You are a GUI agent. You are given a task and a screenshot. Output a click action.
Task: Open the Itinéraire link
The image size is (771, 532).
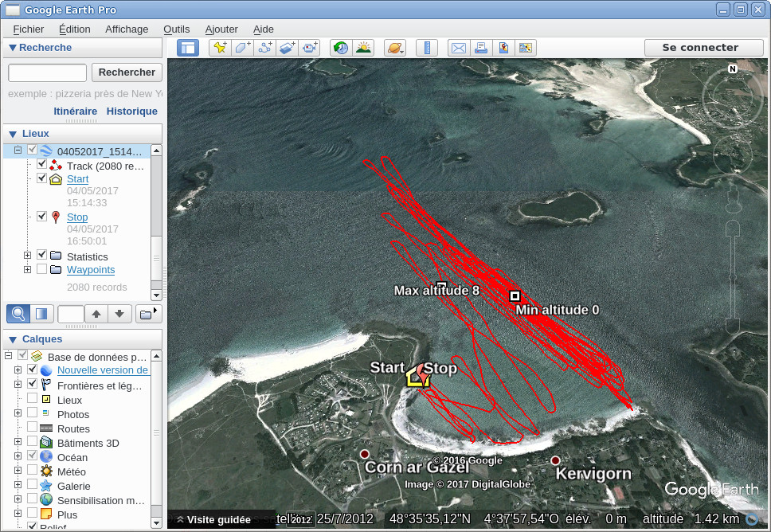click(75, 111)
